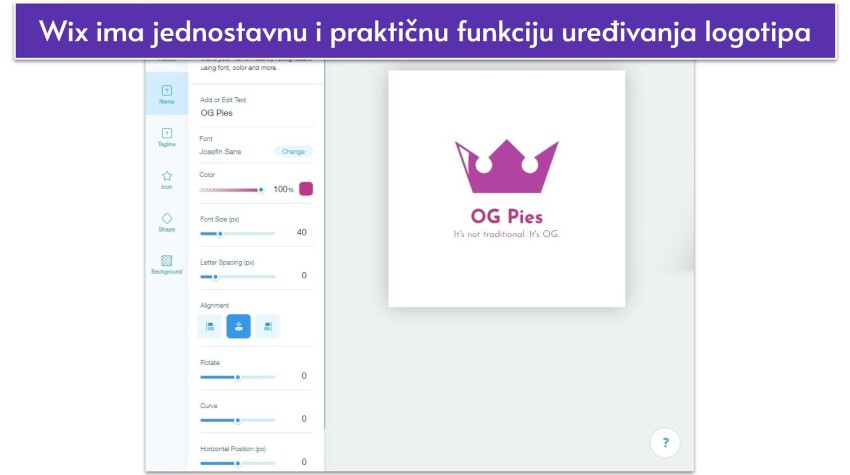Open the Background settings section

[166, 264]
